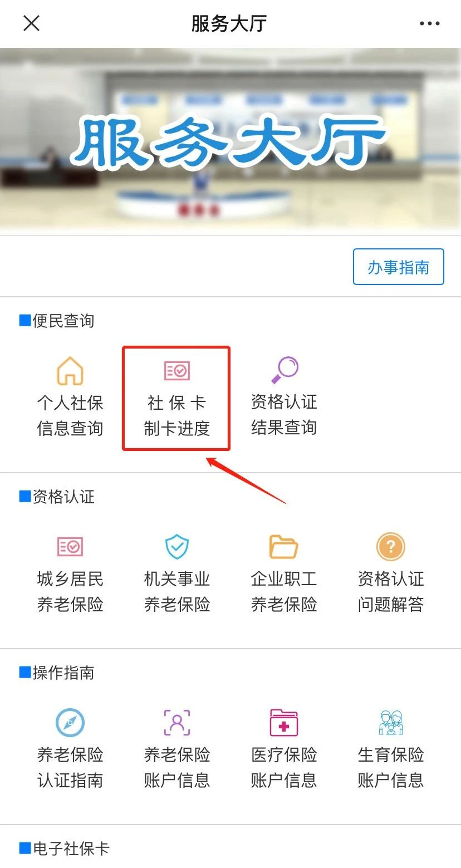Screen dimensions: 461x868
Task: Close the 服务大厅 page with X
Action: coord(31,23)
